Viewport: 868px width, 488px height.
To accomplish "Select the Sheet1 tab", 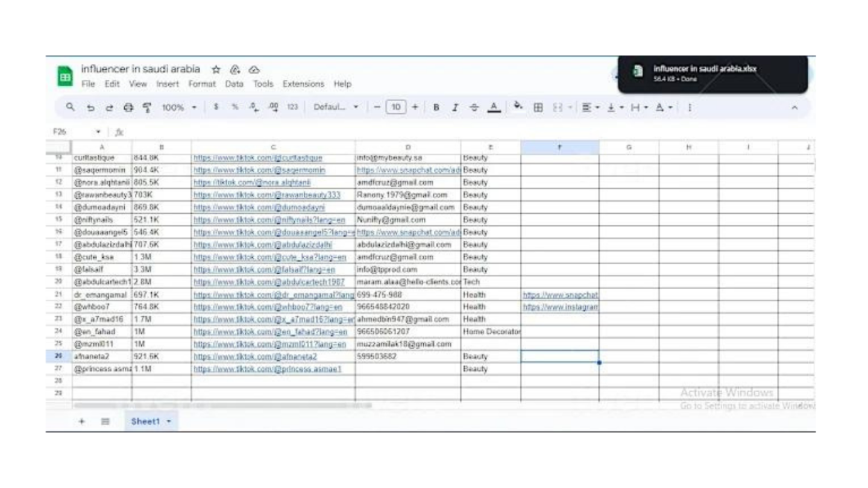I will [x=151, y=422].
